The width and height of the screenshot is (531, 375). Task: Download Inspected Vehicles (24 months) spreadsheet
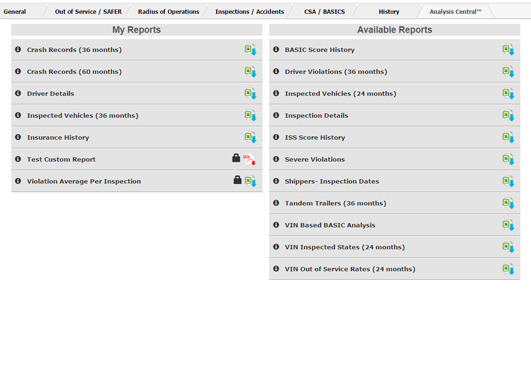point(508,93)
